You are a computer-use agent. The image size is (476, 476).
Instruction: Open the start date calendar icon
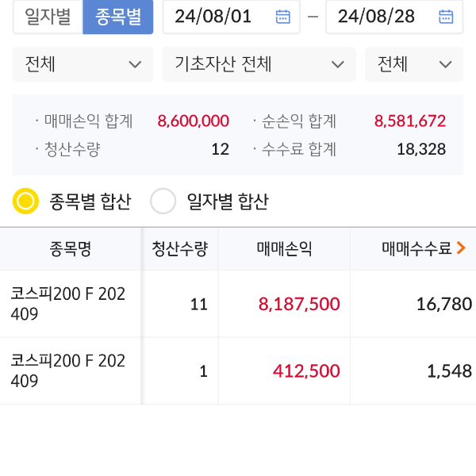(282, 17)
